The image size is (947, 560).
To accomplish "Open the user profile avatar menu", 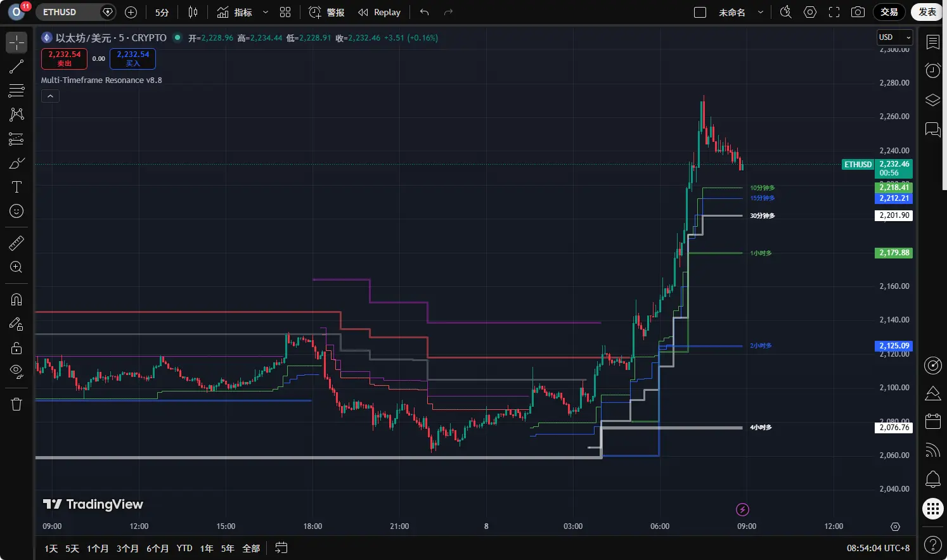I will 16,12.
